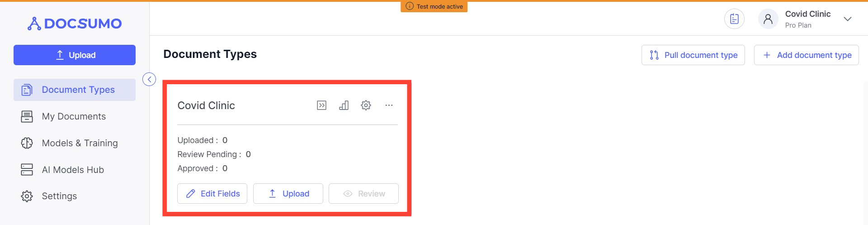This screenshot has width=868, height=225.
Task: Open the clipboard checklist icon in header
Action: coord(734,19)
